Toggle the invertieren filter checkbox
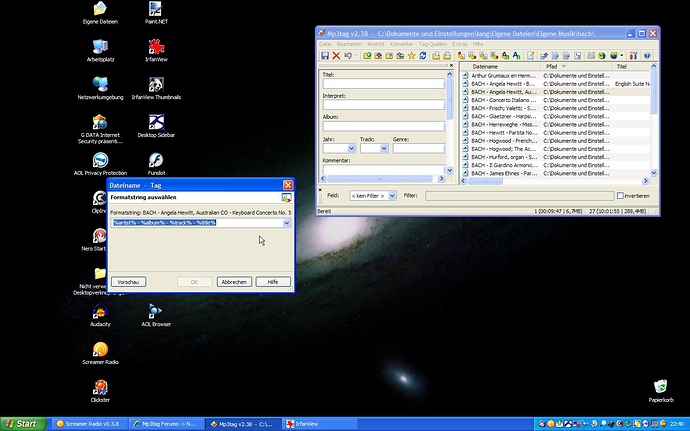Viewport: 690px width, 431px height. tap(620, 195)
